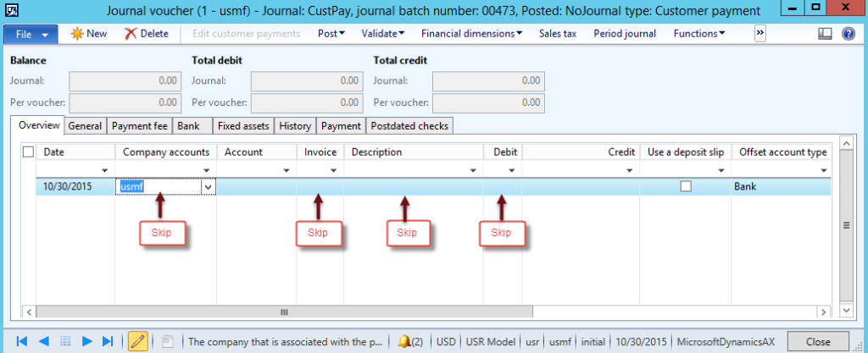The width and height of the screenshot is (868, 353).
Task: Click the Close button
Action: pos(818,341)
